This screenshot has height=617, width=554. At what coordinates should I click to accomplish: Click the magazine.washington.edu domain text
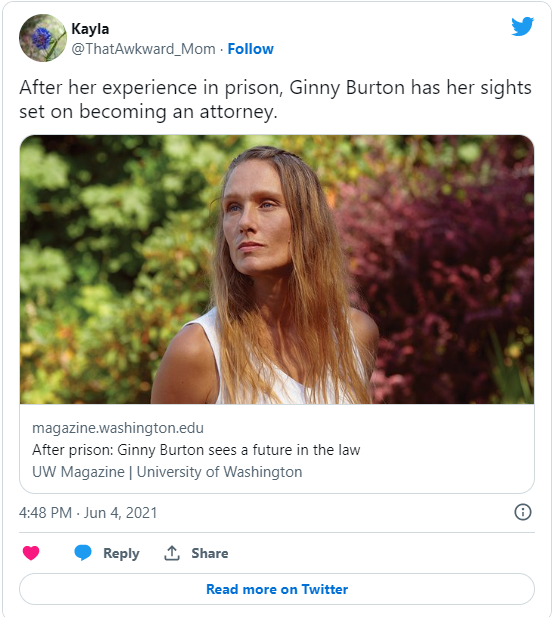click(x=118, y=428)
